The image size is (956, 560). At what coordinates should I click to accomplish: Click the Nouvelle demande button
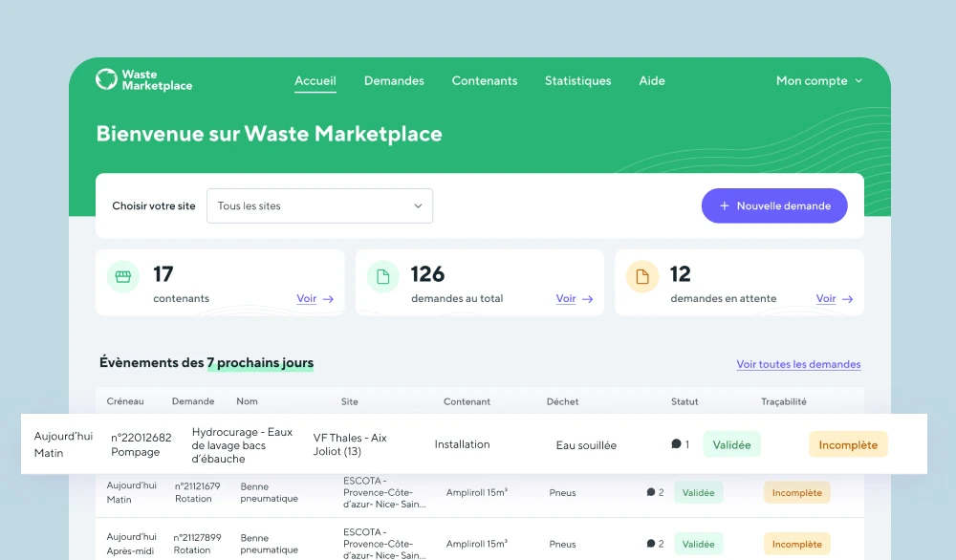[774, 206]
